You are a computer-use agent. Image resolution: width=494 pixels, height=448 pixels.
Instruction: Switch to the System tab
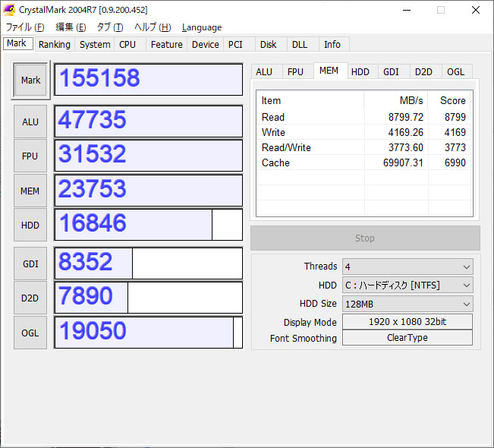pos(95,45)
